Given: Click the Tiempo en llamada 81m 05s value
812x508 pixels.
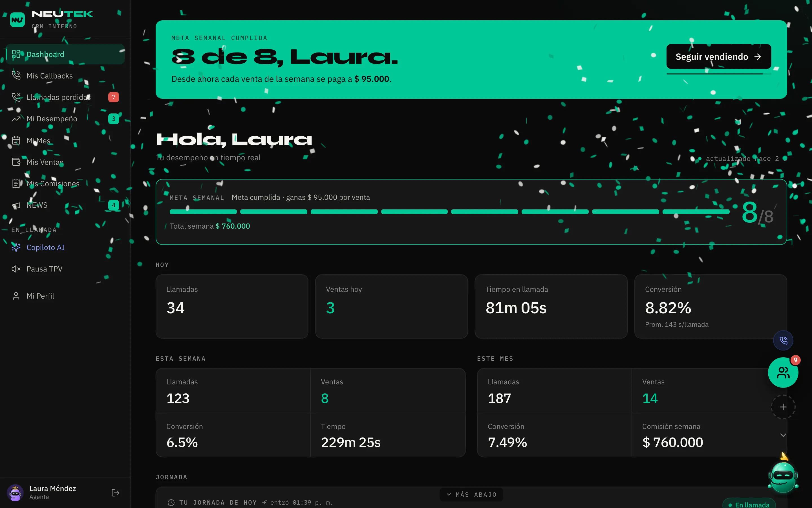Looking at the screenshot, I should (x=516, y=308).
